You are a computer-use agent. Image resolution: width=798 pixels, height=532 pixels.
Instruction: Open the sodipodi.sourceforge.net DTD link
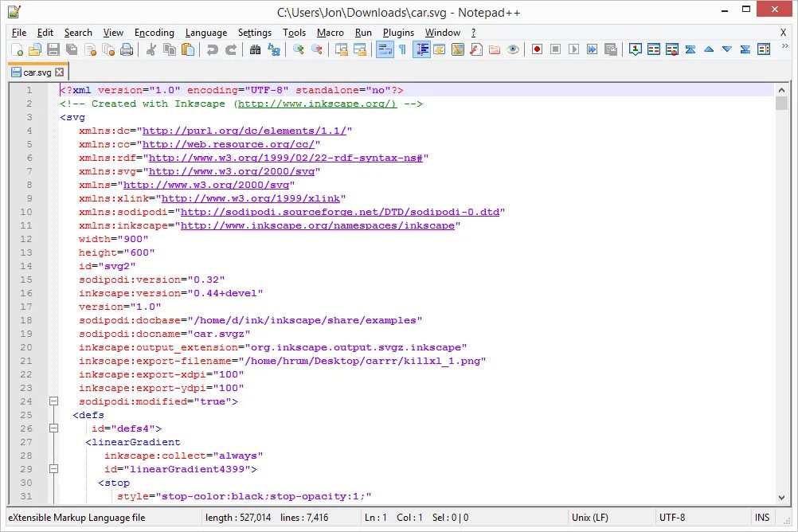point(340,212)
